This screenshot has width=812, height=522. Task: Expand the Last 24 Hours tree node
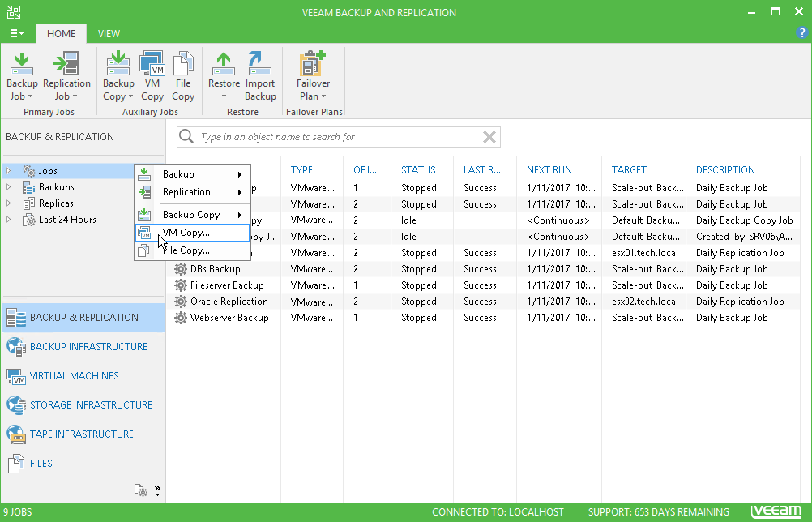[8, 220]
